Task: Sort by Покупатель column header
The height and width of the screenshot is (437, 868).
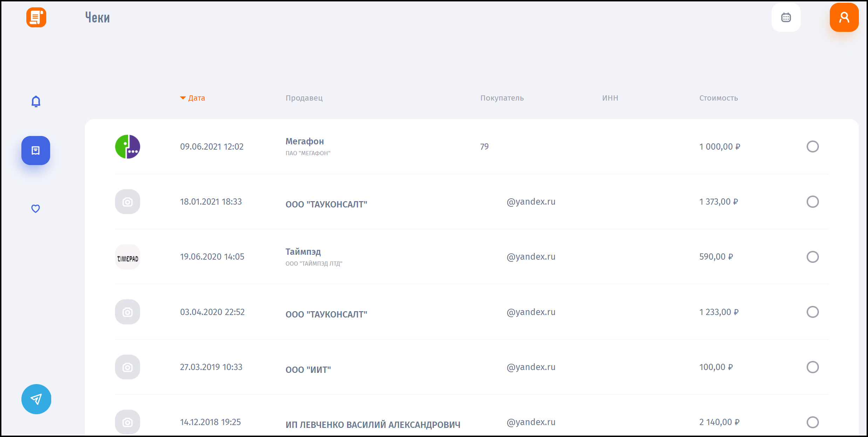Action: click(502, 98)
